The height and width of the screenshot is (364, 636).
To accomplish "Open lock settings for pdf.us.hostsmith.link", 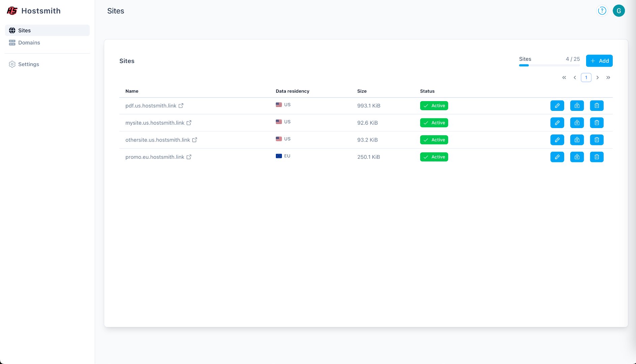I will pos(577,106).
